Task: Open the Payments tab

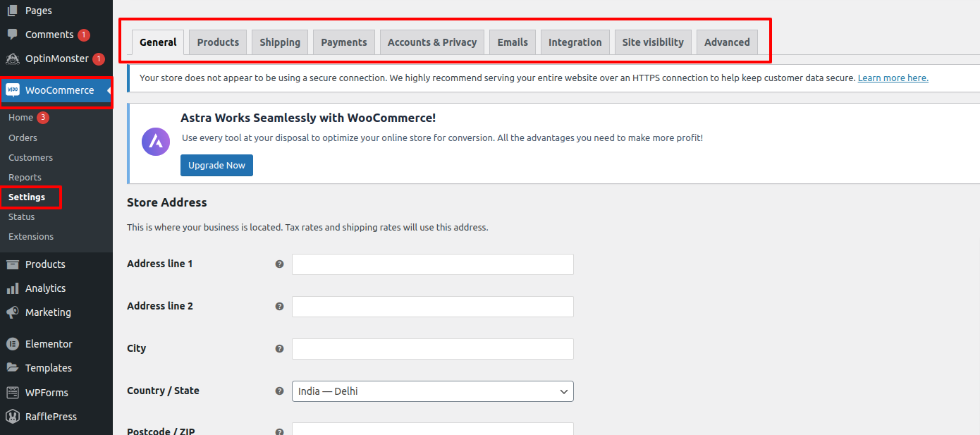Action: [x=344, y=42]
